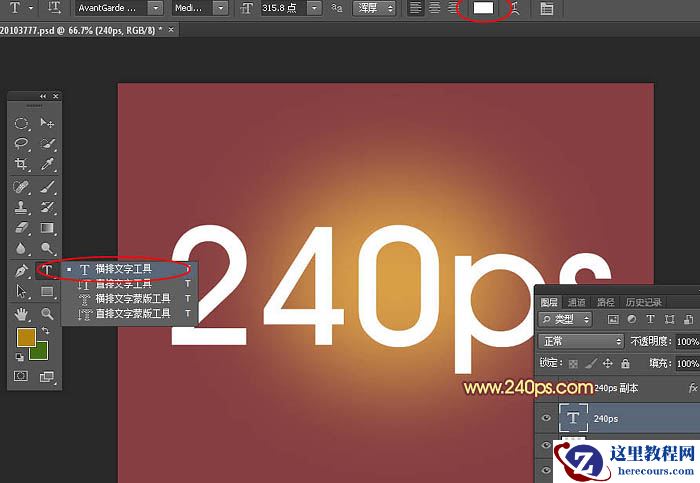The image size is (700, 483).
Task: Open anti-aliasing 浑厚 dropdown
Action: (374, 8)
